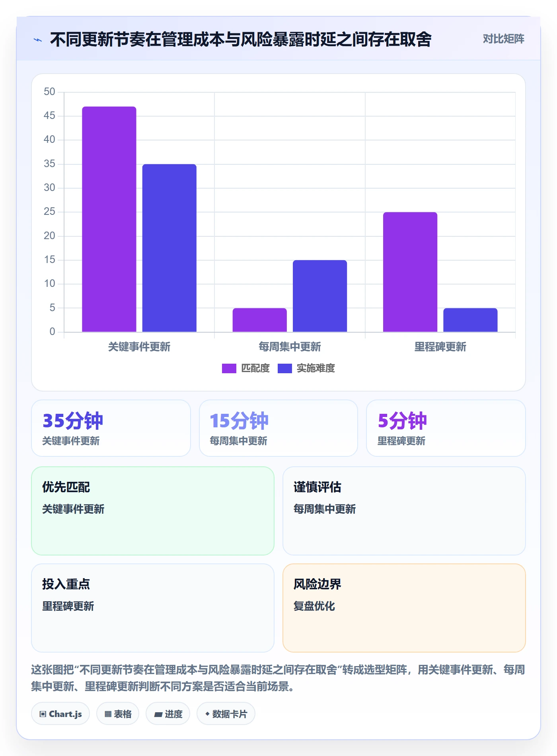Click the 实施难度 legend label
The image size is (557, 756).
[316, 368]
